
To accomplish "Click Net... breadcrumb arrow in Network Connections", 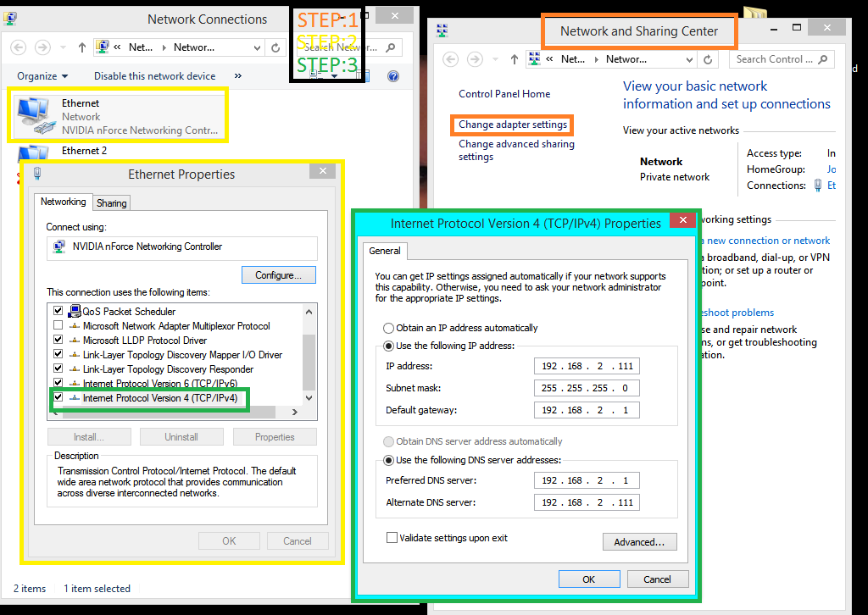I will [164, 47].
